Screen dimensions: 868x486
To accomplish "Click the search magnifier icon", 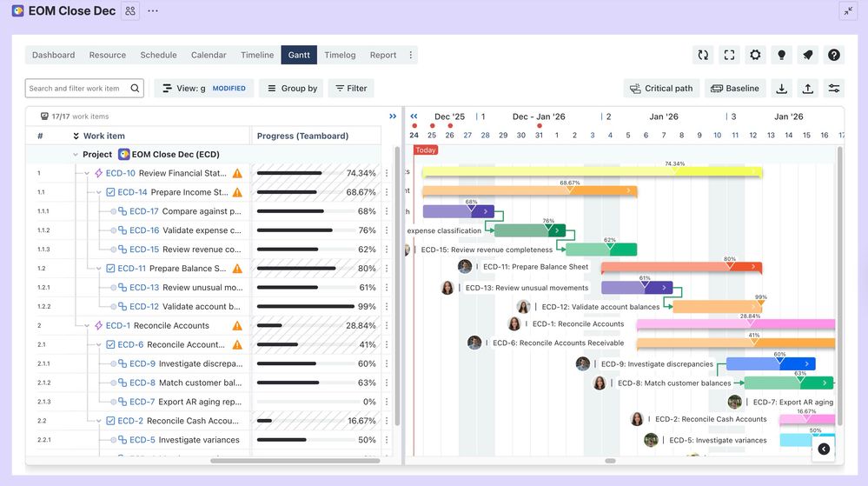I will click(x=135, y=88).
